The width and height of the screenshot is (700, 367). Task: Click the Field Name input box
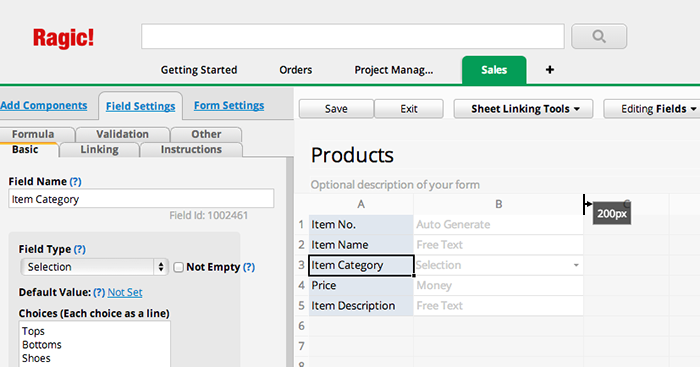(141, 199)
